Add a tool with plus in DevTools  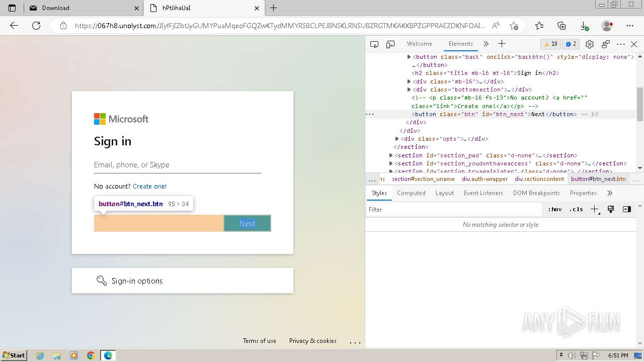[x=502, y=44]
